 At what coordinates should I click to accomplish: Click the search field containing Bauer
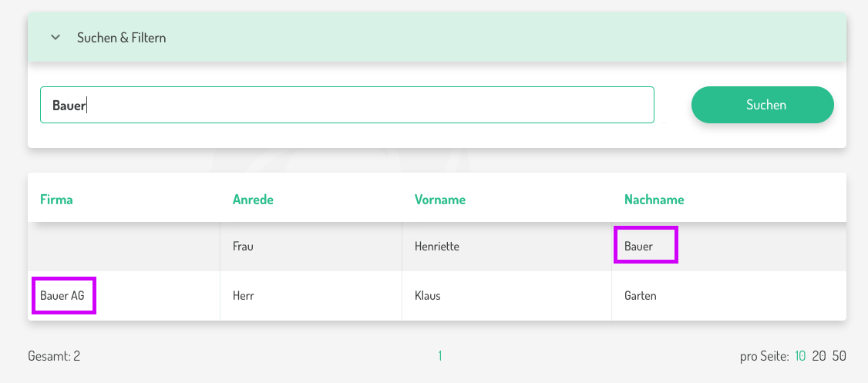click(347, 105)
